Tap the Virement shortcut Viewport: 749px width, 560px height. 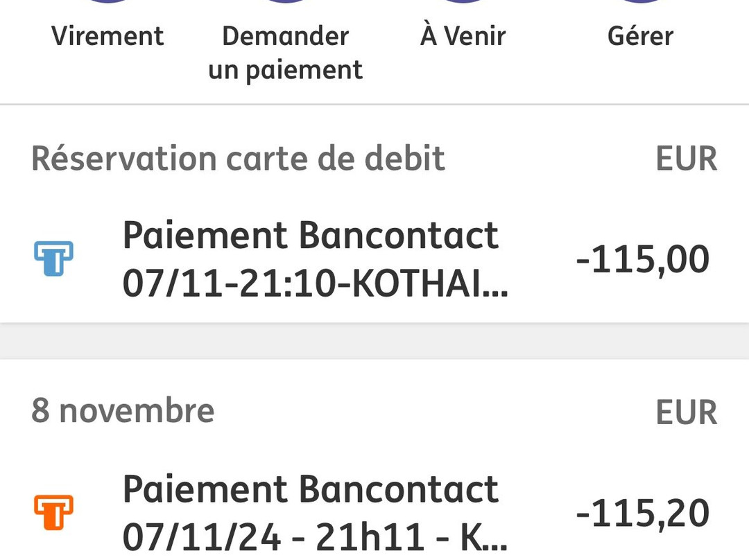[107, 36]
